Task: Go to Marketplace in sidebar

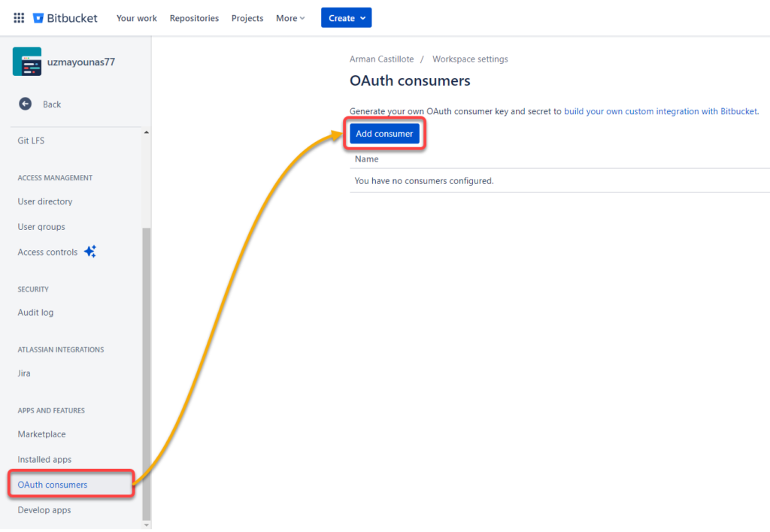Action: [x=41, y=434]
